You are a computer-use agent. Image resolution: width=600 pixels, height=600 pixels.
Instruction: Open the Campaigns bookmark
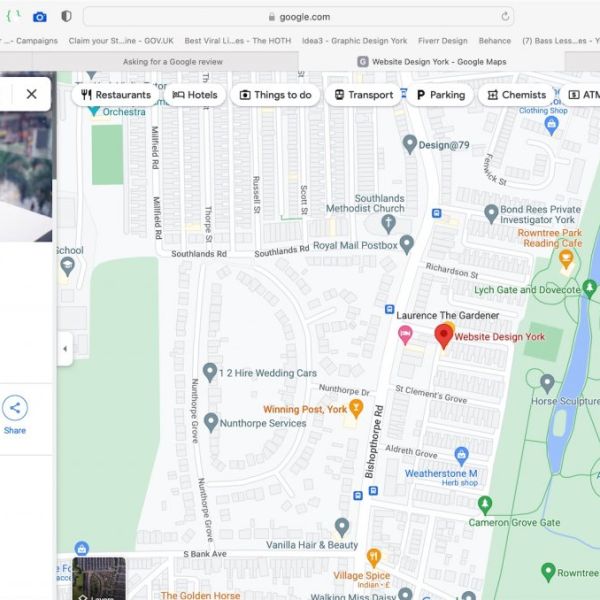pos(29,41)
